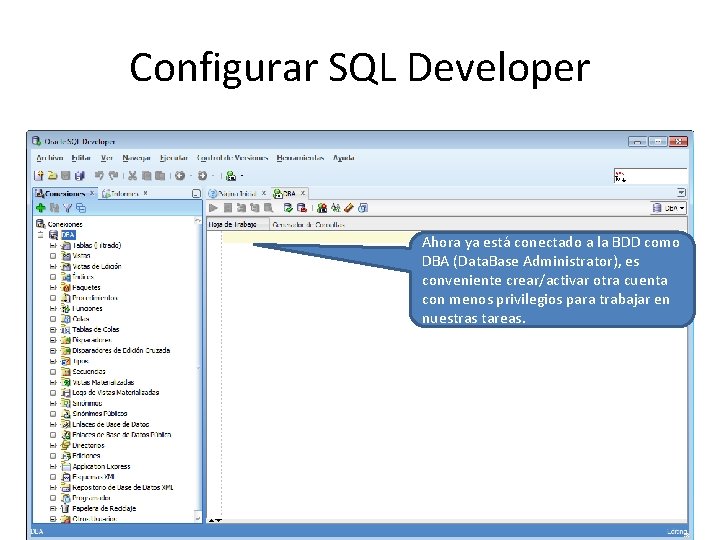The width and height of the screenshot is (720, 540).
Task: Click the Cut scissors icon
Action: pyautogui.click(x=133, y=175)
